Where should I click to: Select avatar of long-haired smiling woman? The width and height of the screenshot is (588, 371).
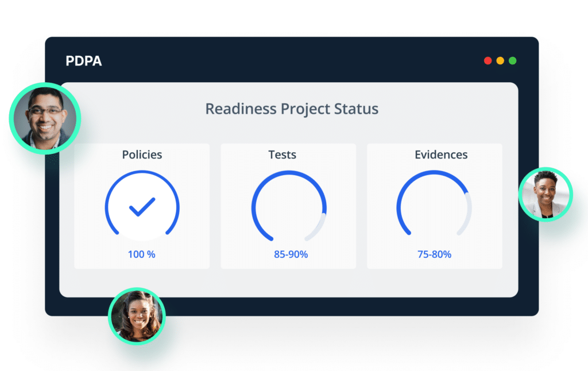point(137,316)
